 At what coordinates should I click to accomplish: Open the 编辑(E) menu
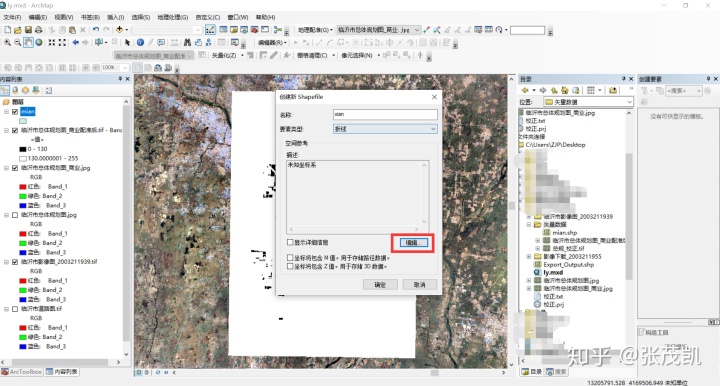point(38,17)
